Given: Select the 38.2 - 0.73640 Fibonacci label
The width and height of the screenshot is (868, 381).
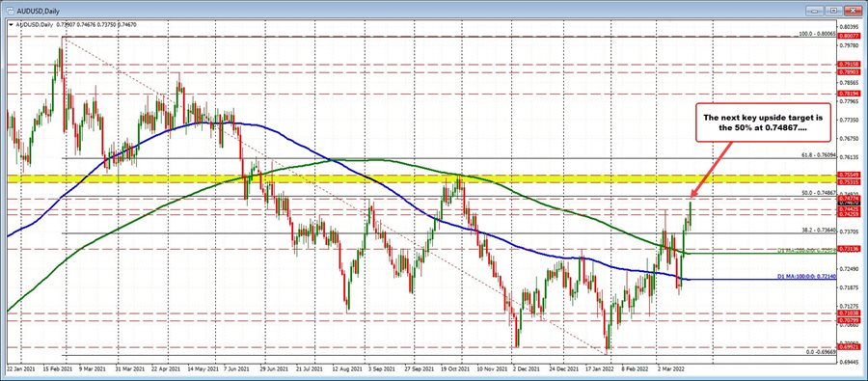Looking at the screenshot, I should pos(818,230).
